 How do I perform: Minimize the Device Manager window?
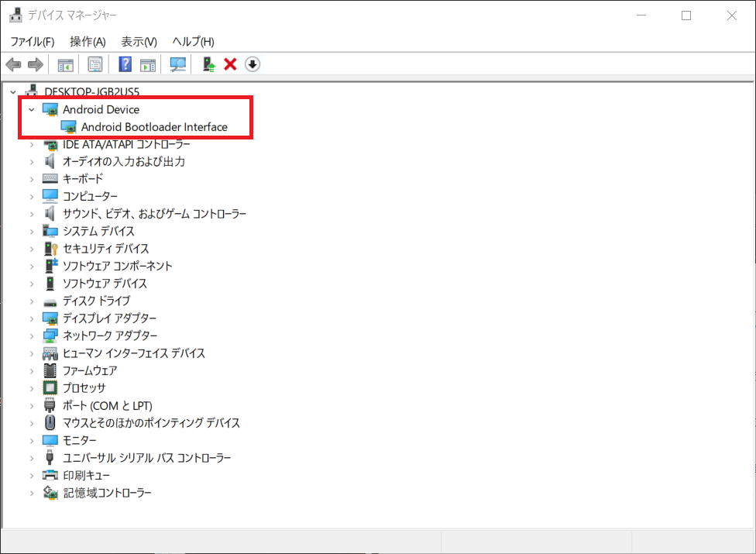(641, 15)
